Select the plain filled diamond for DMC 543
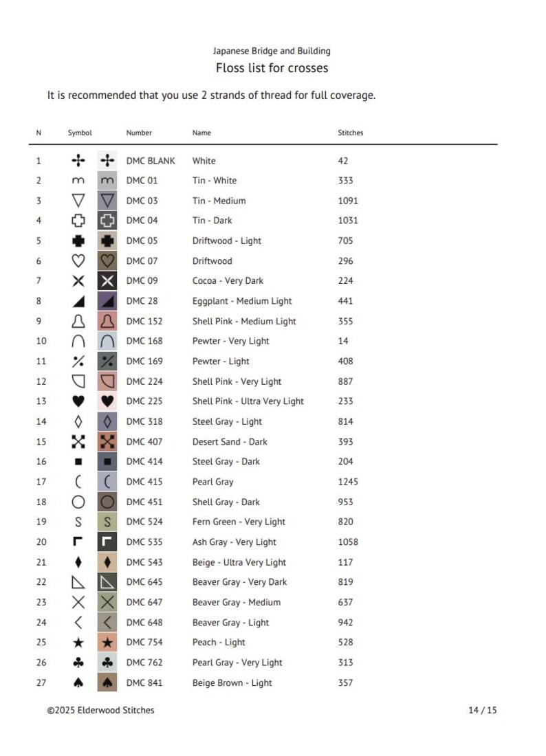The height and width of the screenshot is (756, 546). pyautogui.click(x=78, y=562)
